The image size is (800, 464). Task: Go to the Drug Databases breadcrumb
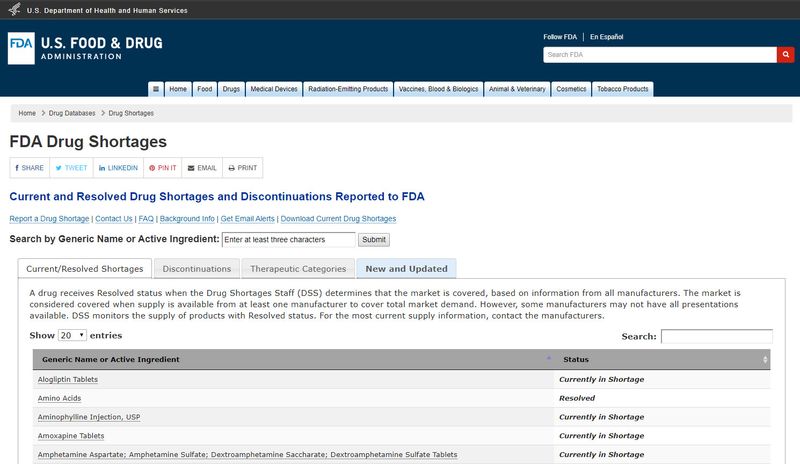click(72, 113)
